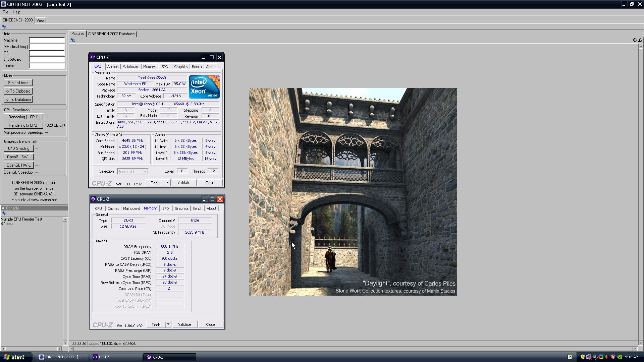Click the CPU-Z icon in upper window title bar

[93, 57]
